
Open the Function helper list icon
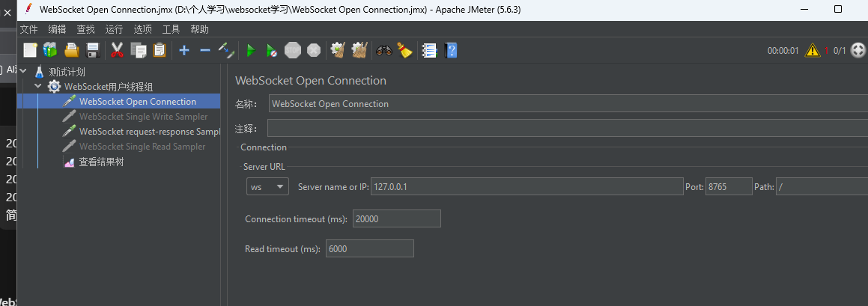tap(429, 50)
